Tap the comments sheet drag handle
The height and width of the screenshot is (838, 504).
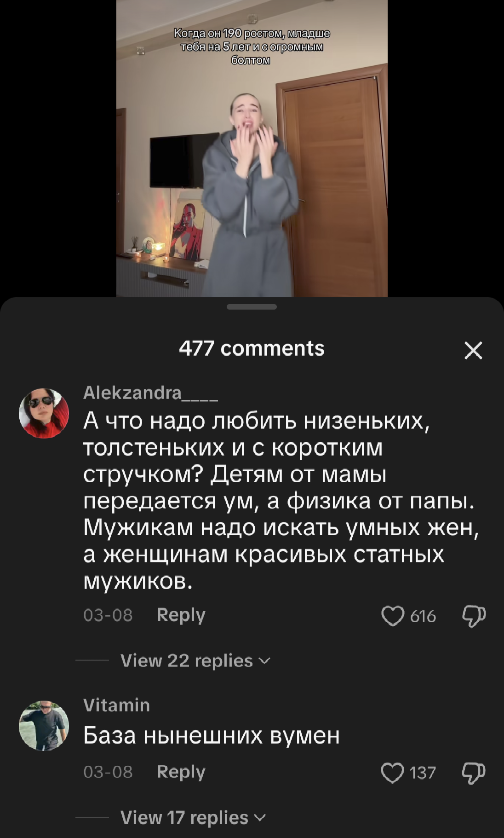pyautogui.click(x=252, y=307)
